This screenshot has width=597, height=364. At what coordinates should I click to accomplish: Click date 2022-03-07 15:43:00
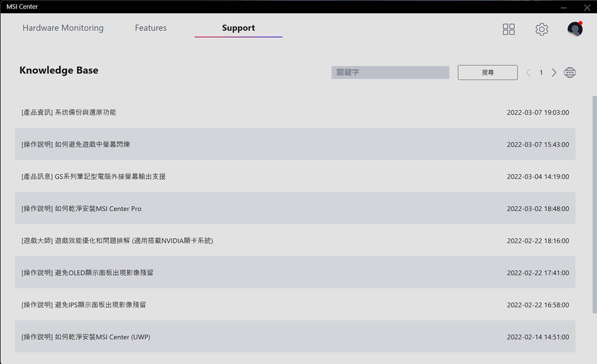[538, 145]
